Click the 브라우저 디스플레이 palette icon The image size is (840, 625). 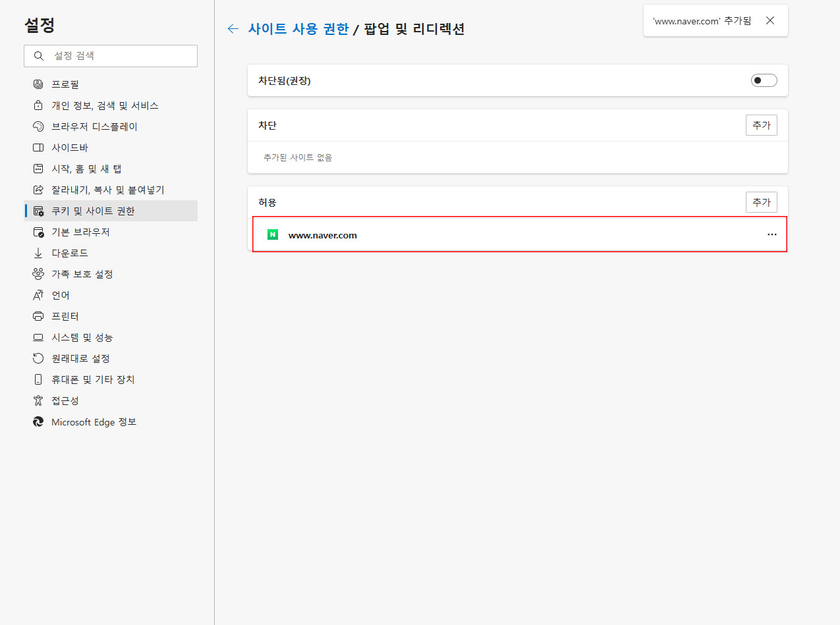pos(38,126)
